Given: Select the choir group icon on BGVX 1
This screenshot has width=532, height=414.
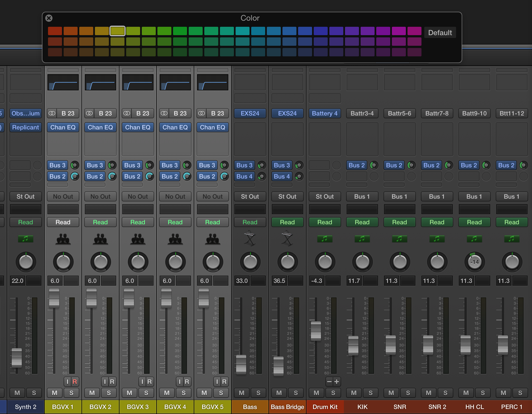Looking at the screenshot, I should click(x=63, y=239).
